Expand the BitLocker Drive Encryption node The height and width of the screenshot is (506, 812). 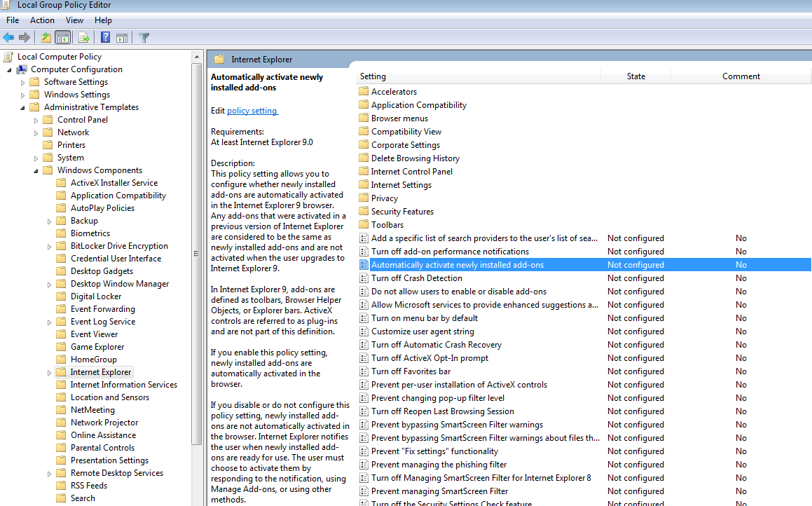49,247
